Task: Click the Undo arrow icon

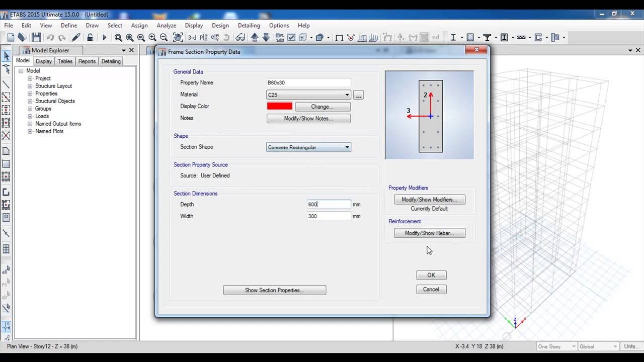Action: (x=50, y=37)
